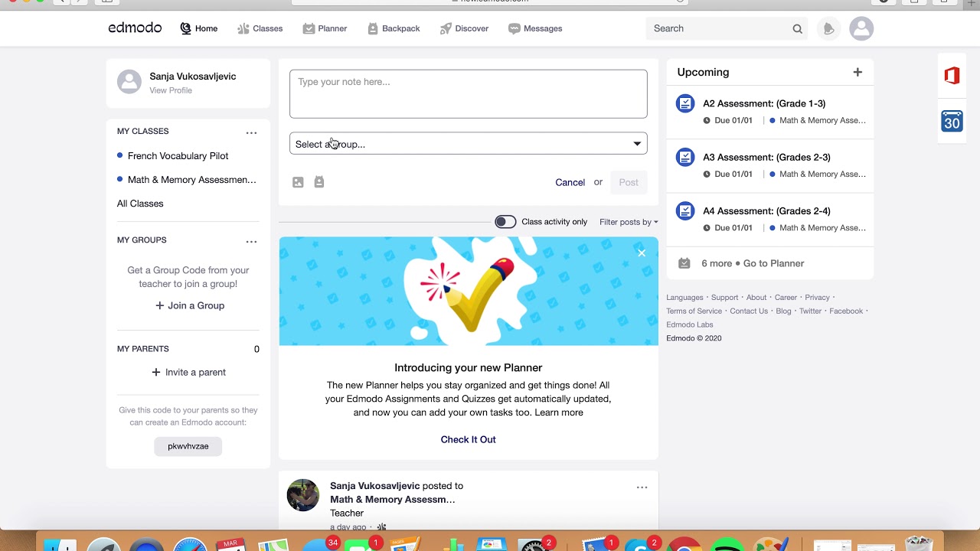
Task: Open A3 Assessment: (Grades 2-3) item
Action: pos(766,157)
